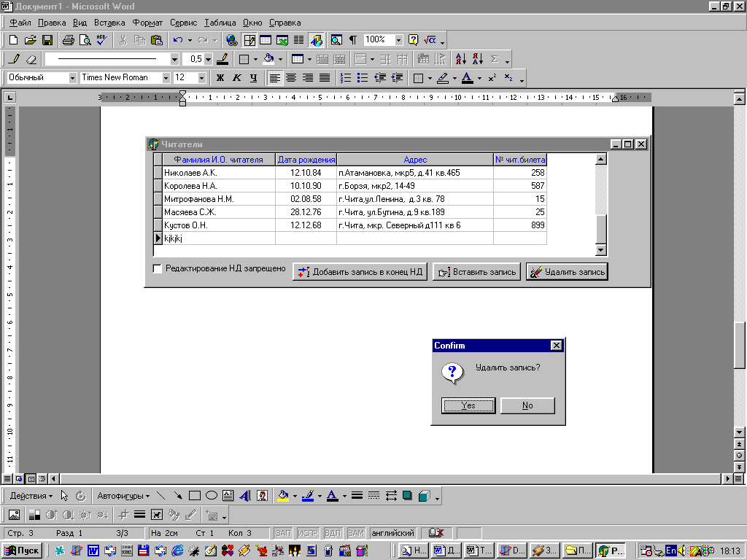Open the 'Вставка' menu
747x560 pixels.
[109, 23]
